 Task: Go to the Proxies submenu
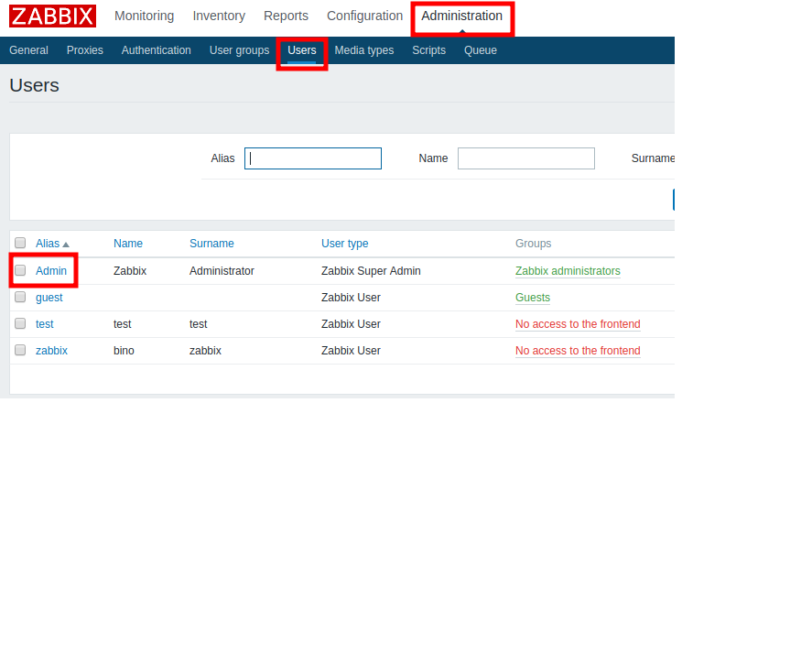[x=85, y=50]
